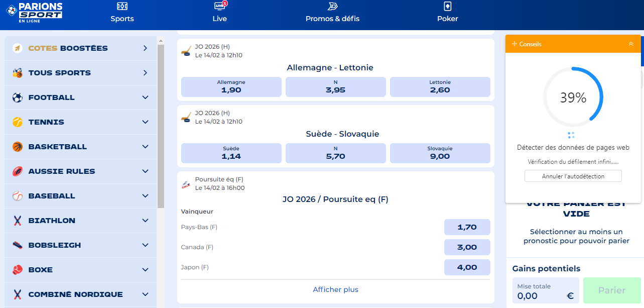
Task: Click Annuler l'autodétection
Action: click(573, 176)
